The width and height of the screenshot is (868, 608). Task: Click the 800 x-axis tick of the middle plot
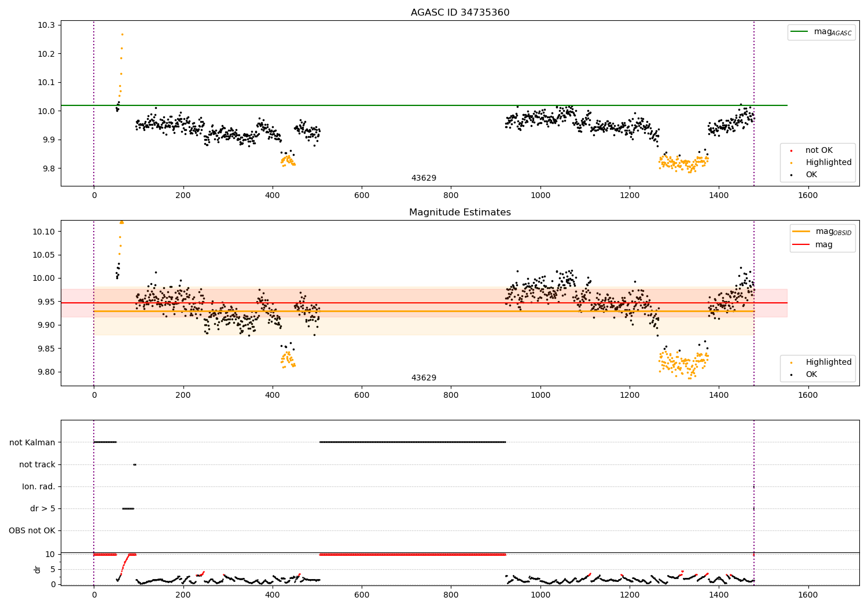tap(451, 395)
